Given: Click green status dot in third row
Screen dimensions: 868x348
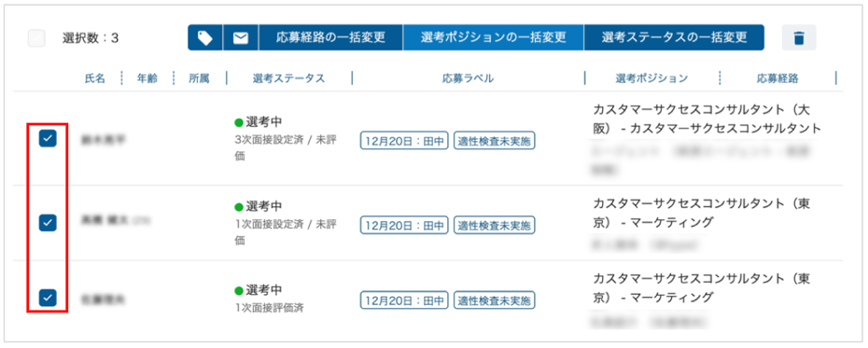Looking at the screenshot, I should [239, 291].
